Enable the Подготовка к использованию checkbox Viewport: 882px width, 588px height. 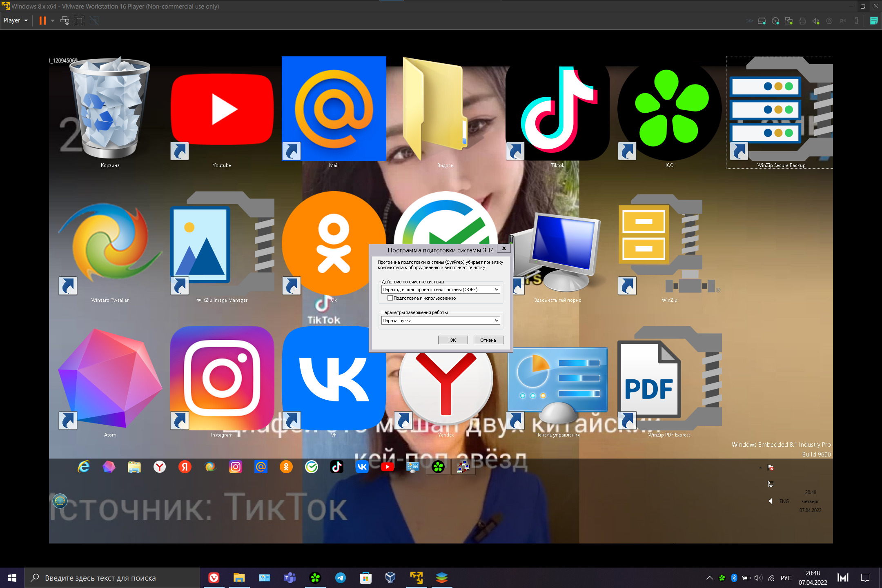(390, 298)
